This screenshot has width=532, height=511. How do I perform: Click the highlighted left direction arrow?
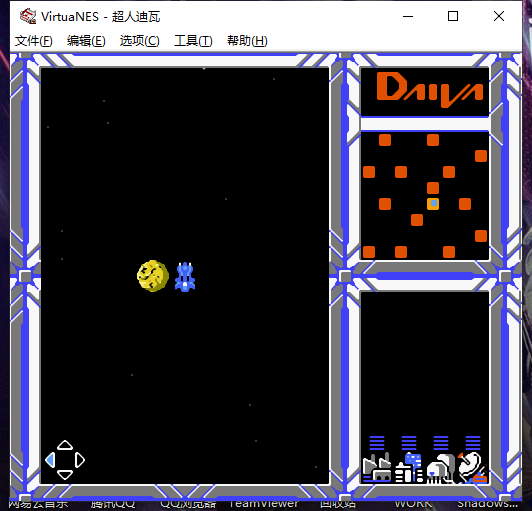50,460
